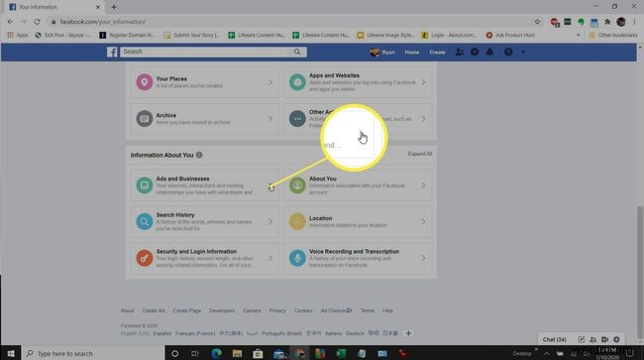Open account dropdown arrow in header
The image size is (644, 360).
[523, 52]
